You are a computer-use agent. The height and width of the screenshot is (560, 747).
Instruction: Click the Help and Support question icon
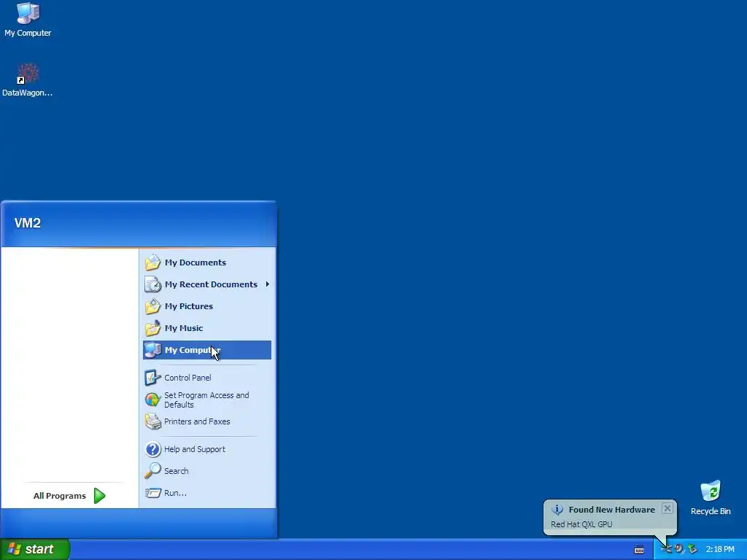pos(152,449)
